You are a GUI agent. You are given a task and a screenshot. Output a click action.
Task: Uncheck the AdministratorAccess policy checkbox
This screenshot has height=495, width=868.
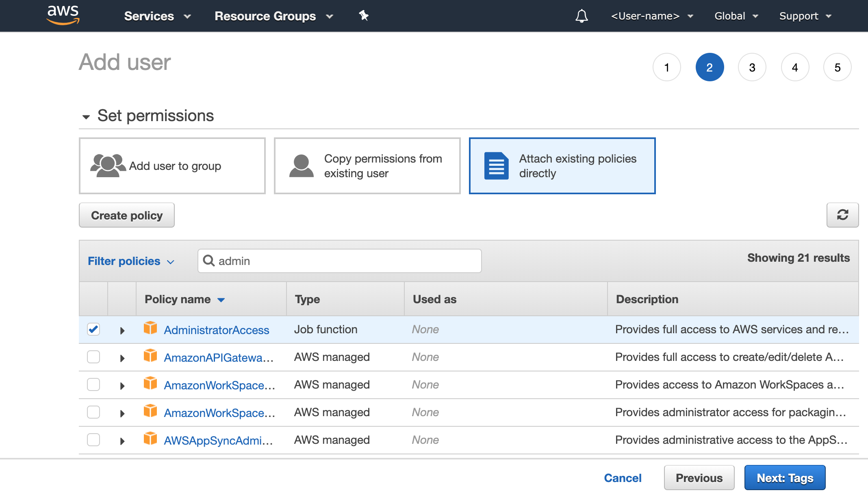click(93, 329)
